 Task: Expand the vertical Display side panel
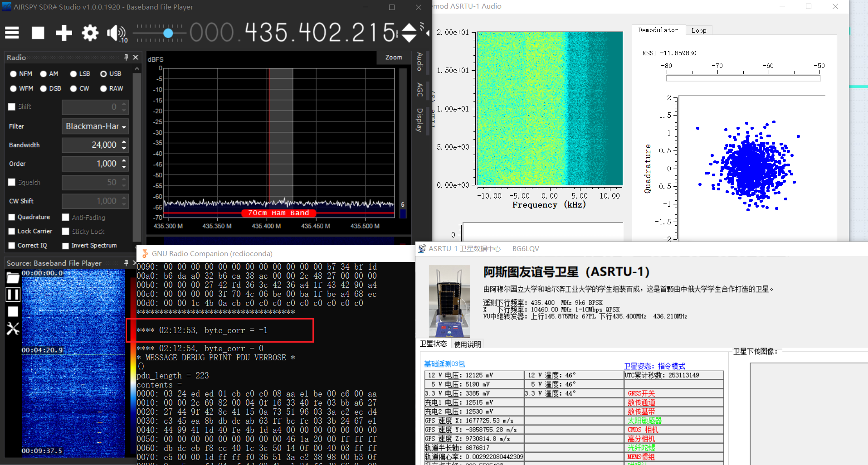[x=420, y=120]
